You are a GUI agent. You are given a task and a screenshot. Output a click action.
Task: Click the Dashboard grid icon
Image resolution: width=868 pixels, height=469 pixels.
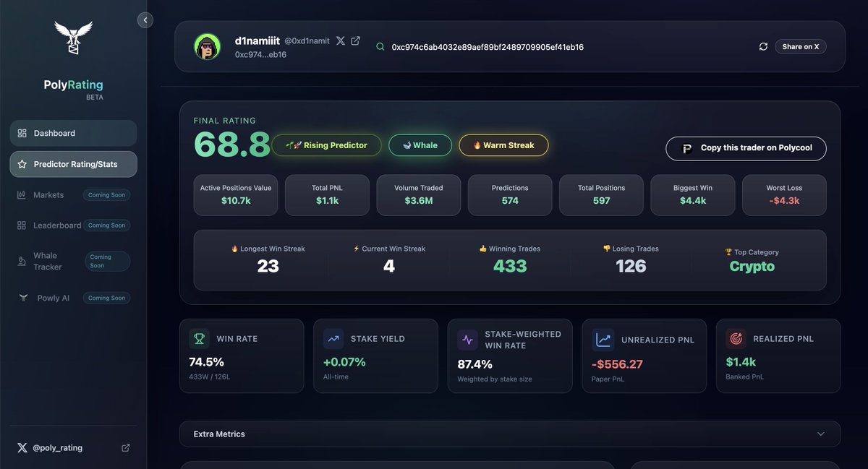tap(22, 133)
